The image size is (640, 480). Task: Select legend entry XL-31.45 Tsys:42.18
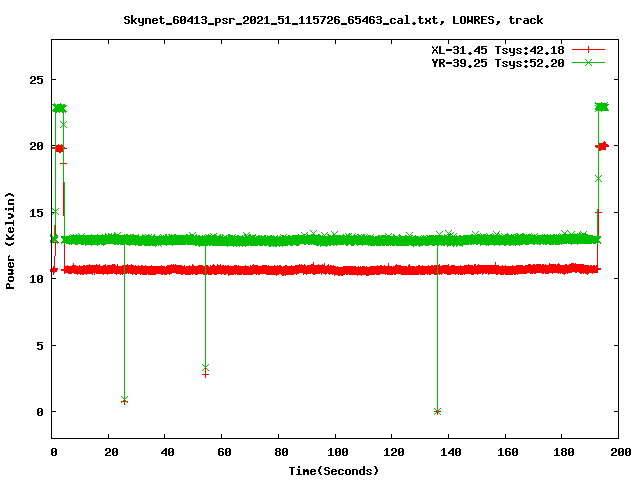[x=498, y=50]
